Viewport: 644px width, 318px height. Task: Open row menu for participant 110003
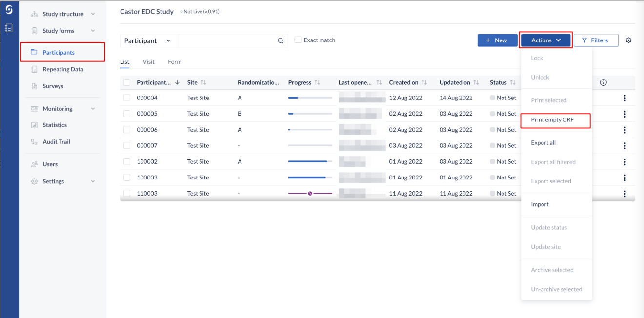tap(624, 194)
